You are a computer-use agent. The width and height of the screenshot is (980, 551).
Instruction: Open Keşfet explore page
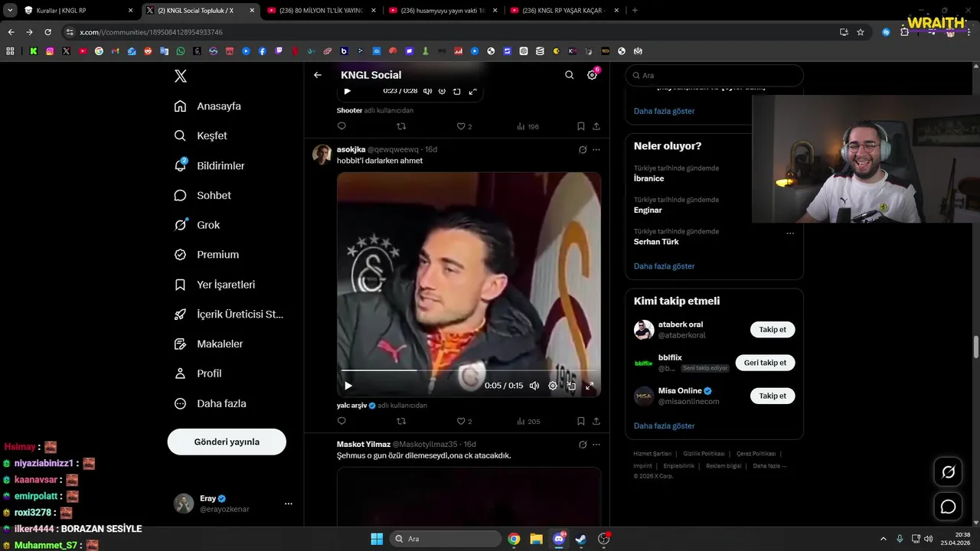[x=201, y=135]
